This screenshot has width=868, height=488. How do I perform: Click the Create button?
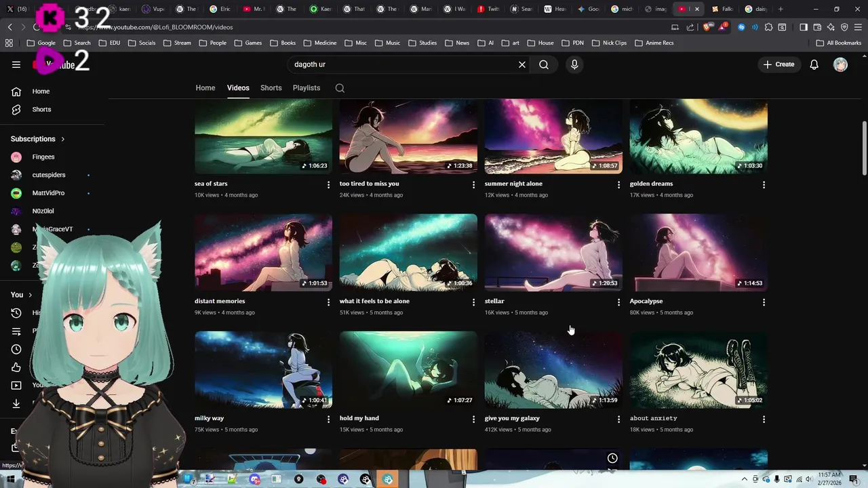click(x=778, y=64)
